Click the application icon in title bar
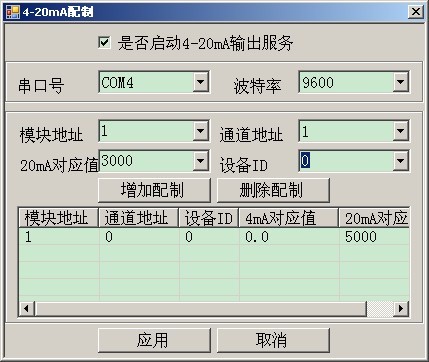This screenshot has width=429, height=362. pyautogui.click(x=13, y=12)
